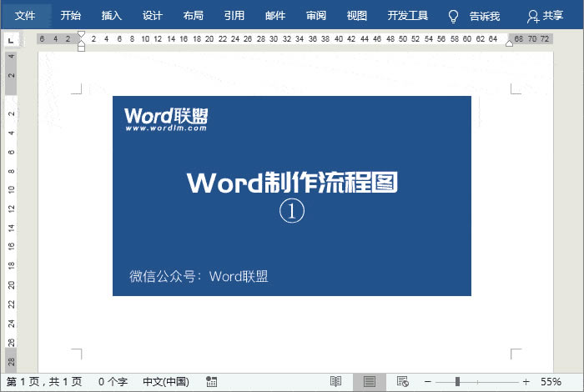The height and width of the screenshot is (392, 584).
Task: Click the tab stop selector at ruler corner
Action: 9,38
